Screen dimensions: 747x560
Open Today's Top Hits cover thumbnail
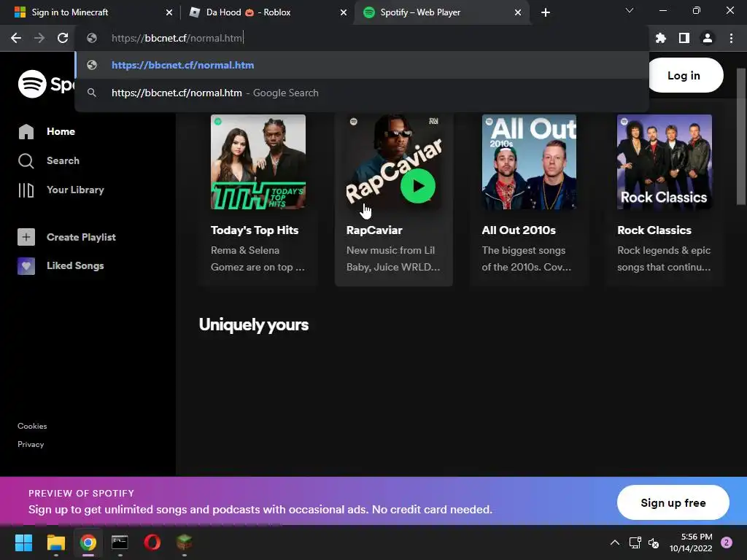click(258, 161)
